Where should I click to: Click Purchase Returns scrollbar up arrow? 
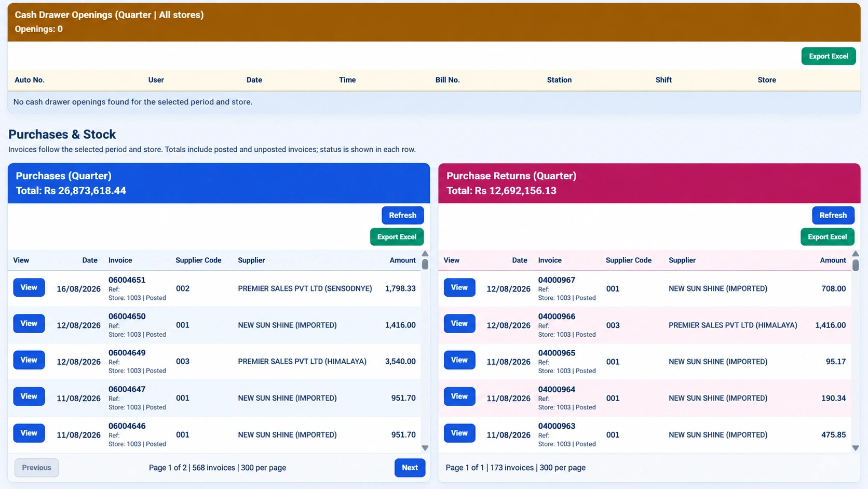[856, 254]
